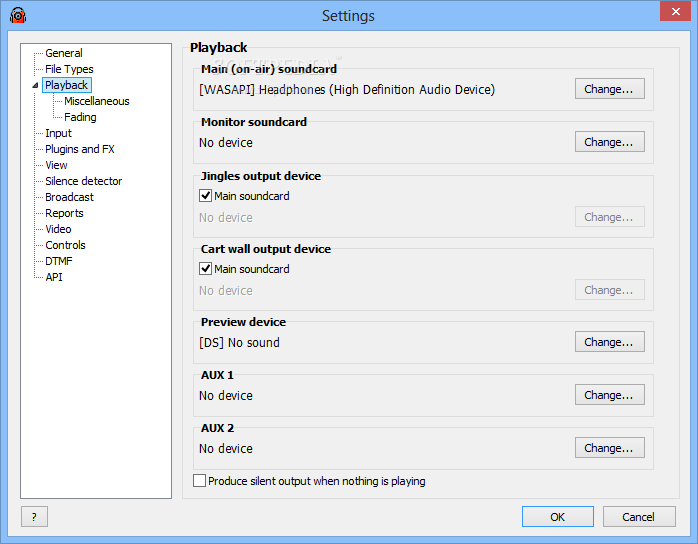This screenshot has width=698, height=544.
Task: Go to Silence detector settings
Action: 83,181
